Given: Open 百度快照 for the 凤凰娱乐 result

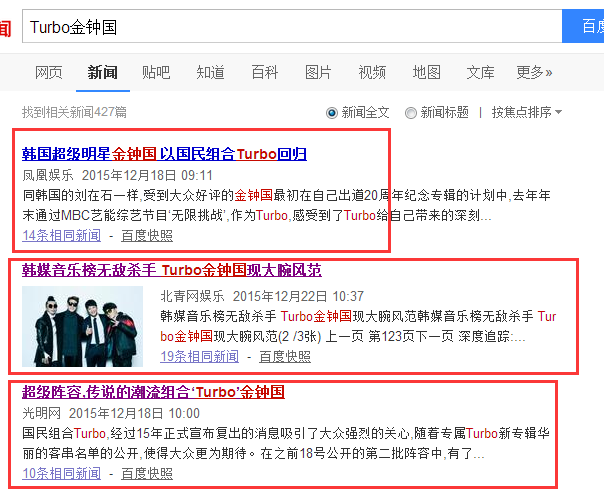Looking at the screenshot, I should [x=147, y=235].
